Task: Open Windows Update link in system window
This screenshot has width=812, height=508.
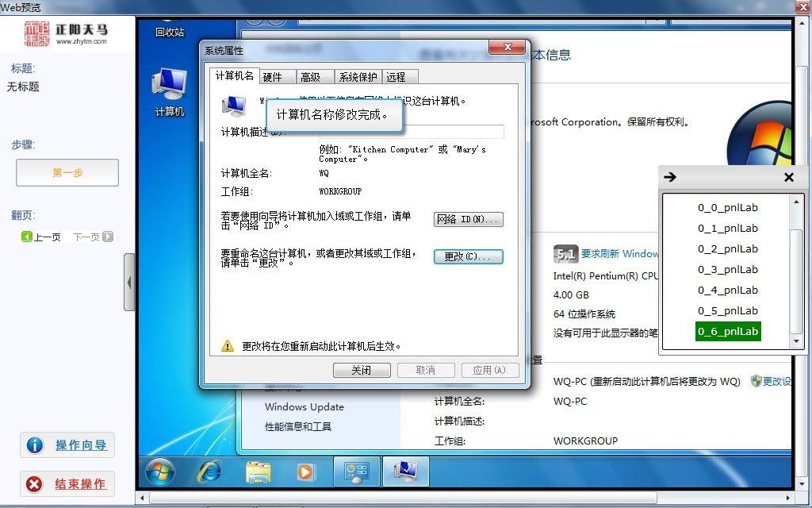Action: [x=304, y=407]
